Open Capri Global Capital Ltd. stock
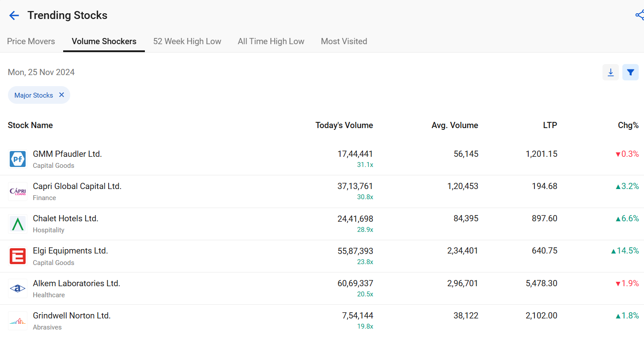Screen dimensions: 644x337 click(x=77, y=186)
